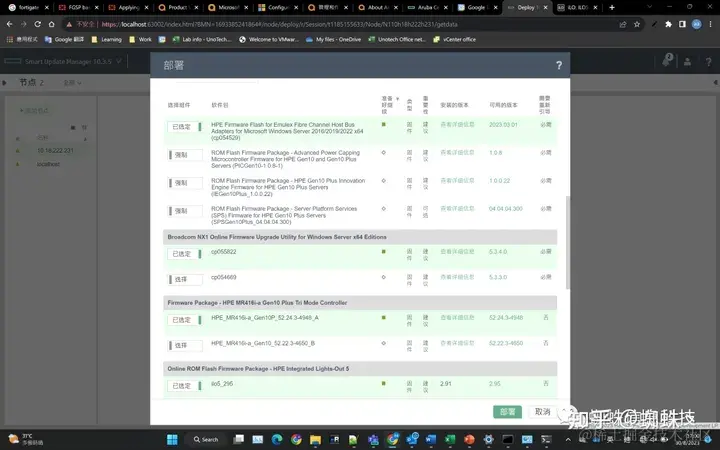Image resolution: width=720 pixels, height=450 pixels.
Task: Toggle 选择 for cp054669 component
Action: click(185, 279)
